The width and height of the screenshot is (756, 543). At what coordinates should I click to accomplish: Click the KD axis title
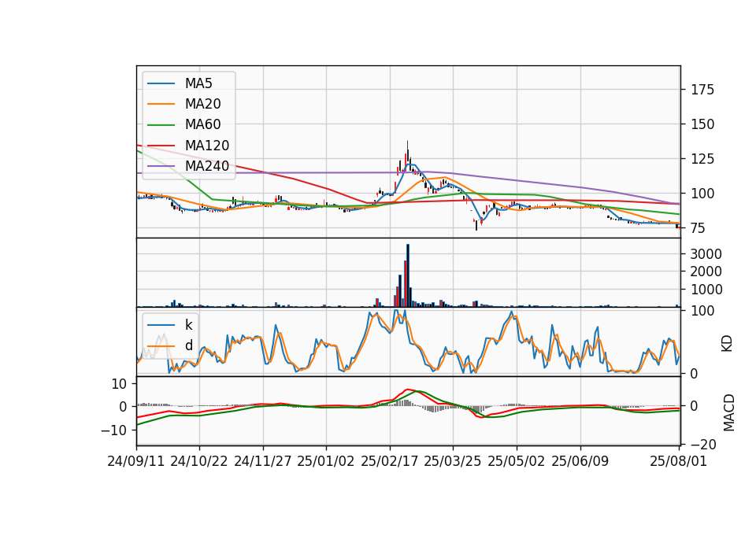tap(727, 343)
